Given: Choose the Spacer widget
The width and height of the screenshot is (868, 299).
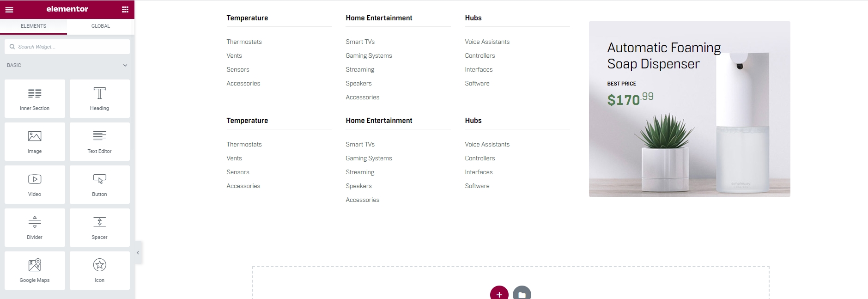Looking at the screenshot, I should pyautogui.click(x=99, y=227).
